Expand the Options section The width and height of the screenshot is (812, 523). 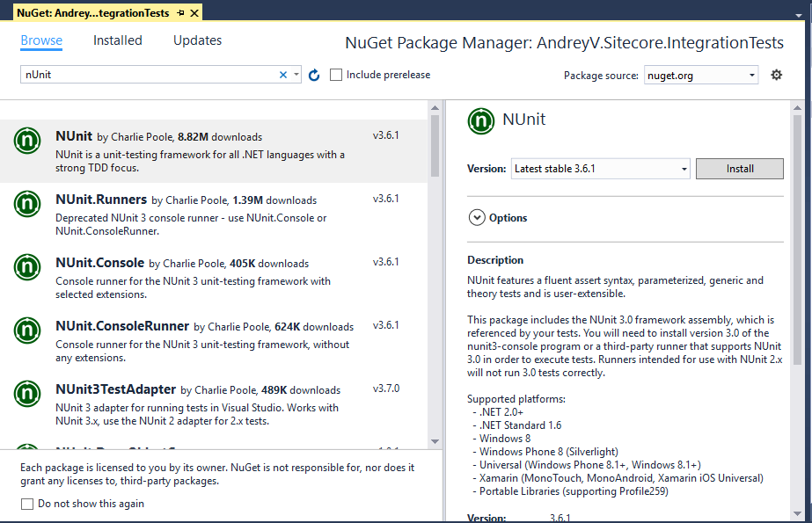(476, 216)
